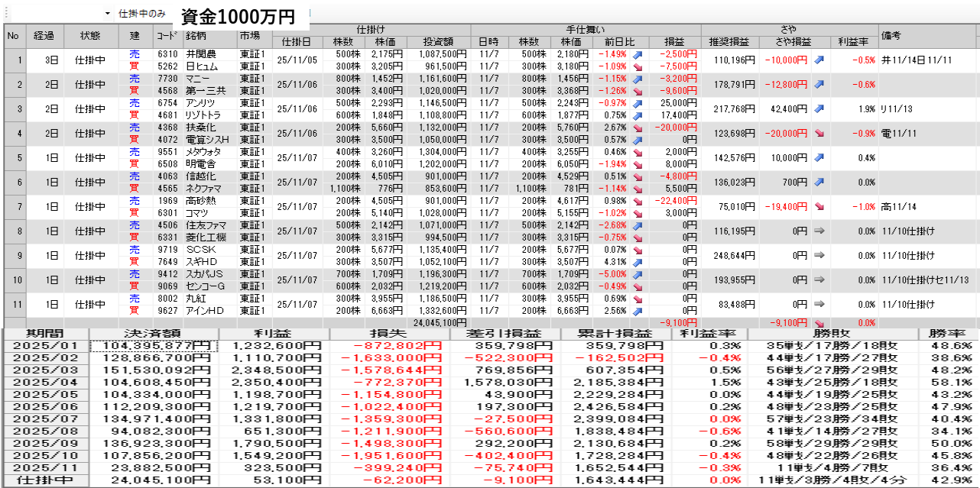The height and width of the screenshot is (488, 980).
Task: Select the 2025/01 決済額 cell
Action: (x=154, y=346)
